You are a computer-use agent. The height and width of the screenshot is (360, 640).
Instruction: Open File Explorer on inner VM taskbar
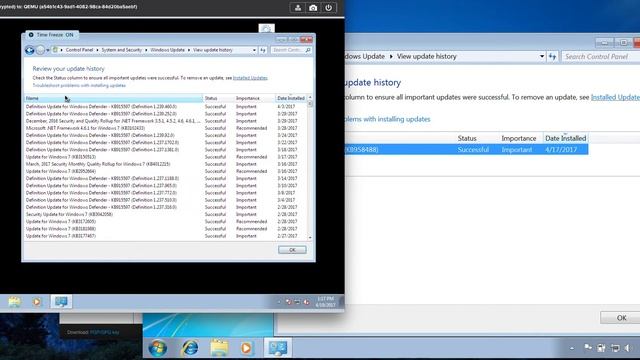pyautogui.click(x=15, y=302)
